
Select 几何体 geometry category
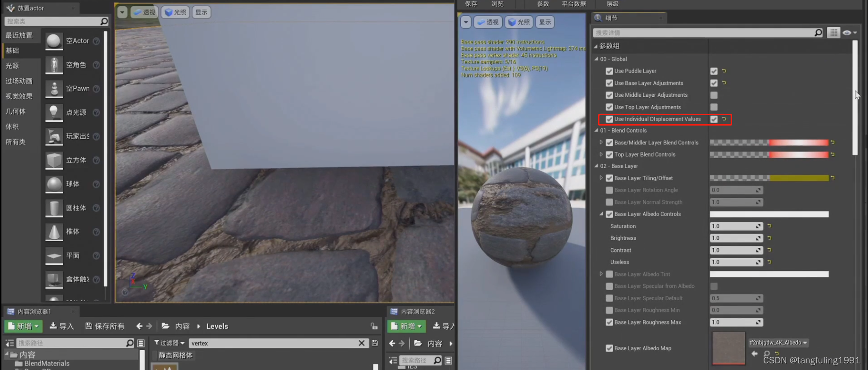[16, 111]
